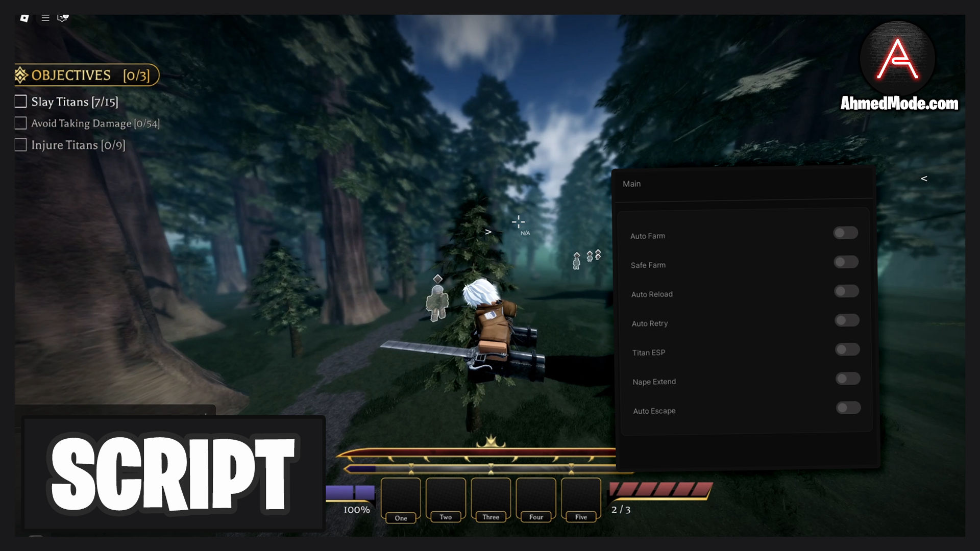Viewport: 980px width, 551px height.
Task: Click the > arrow near crosshair
Action: pos(488,232)
